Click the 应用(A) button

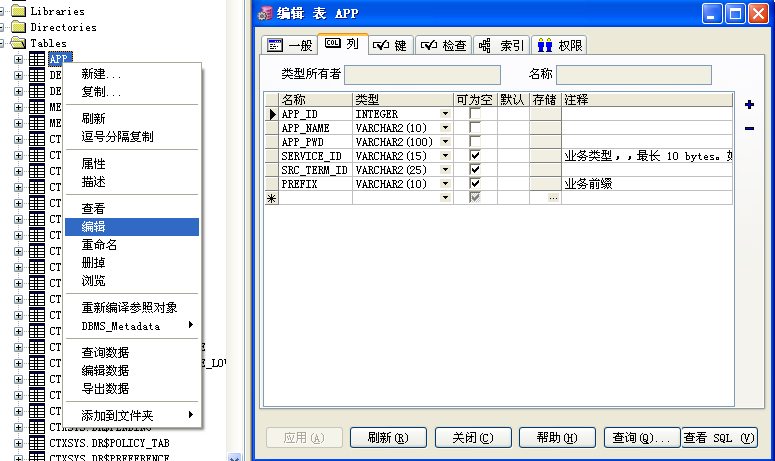tap(304, 438)
